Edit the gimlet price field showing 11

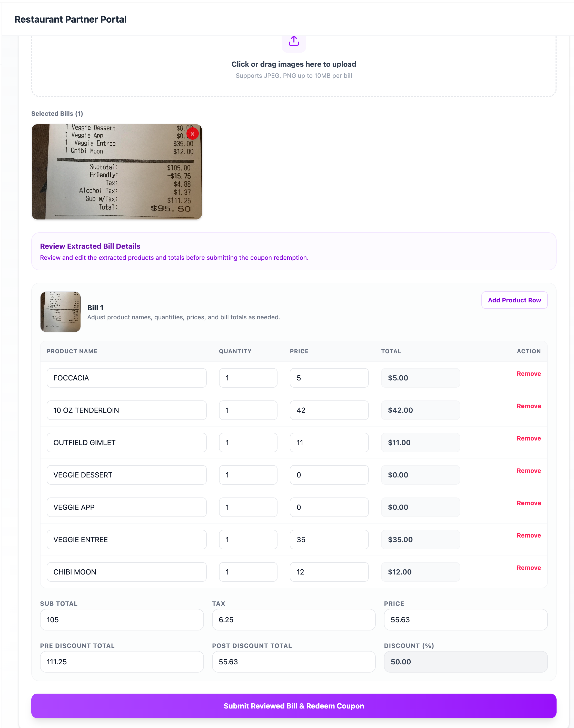pos(329,443)
